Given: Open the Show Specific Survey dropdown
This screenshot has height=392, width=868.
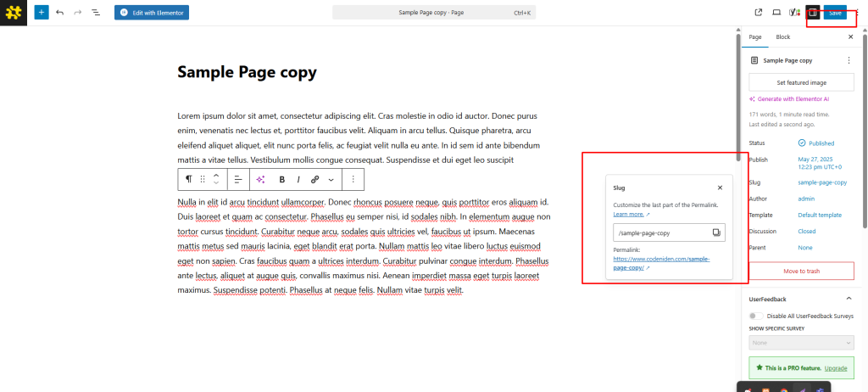Looking at the screenshot, I should pos(801,342).
